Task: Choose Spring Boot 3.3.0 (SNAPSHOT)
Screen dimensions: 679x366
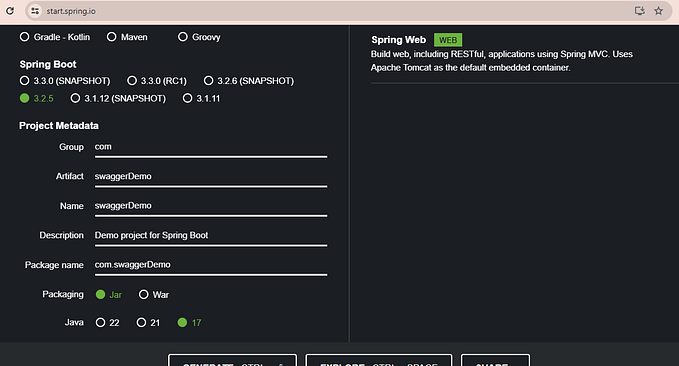Action: [65, 81]
